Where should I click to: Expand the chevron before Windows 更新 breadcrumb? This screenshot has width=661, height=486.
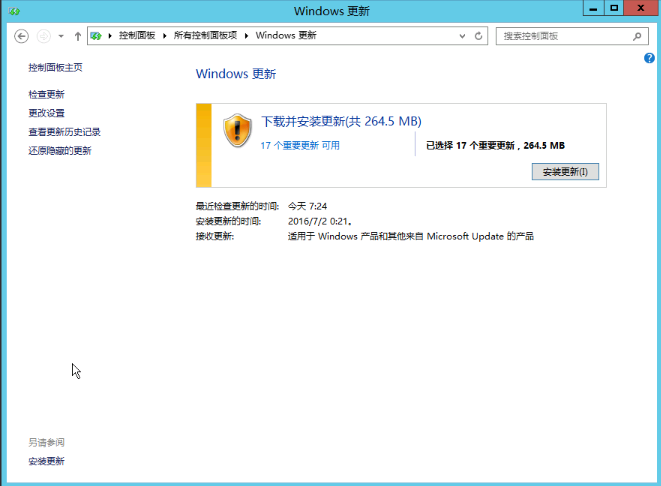pyautogui.click(x=247, y=36)
